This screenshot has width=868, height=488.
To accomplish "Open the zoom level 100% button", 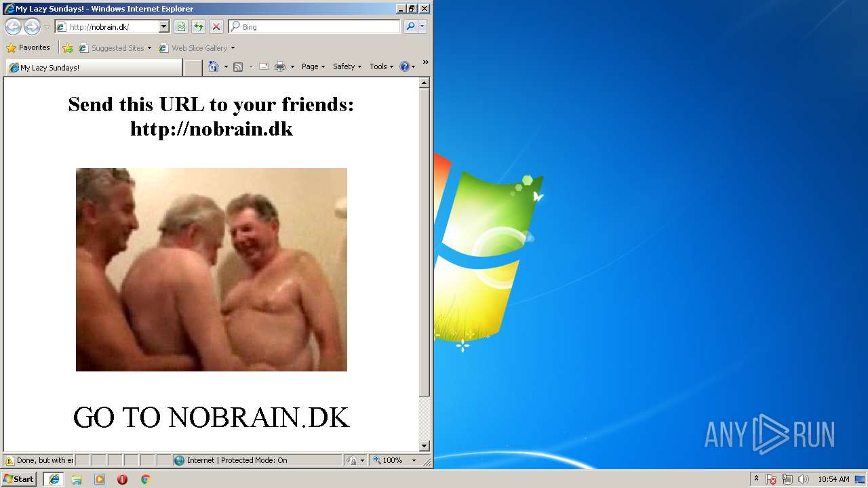I will 388,460.
